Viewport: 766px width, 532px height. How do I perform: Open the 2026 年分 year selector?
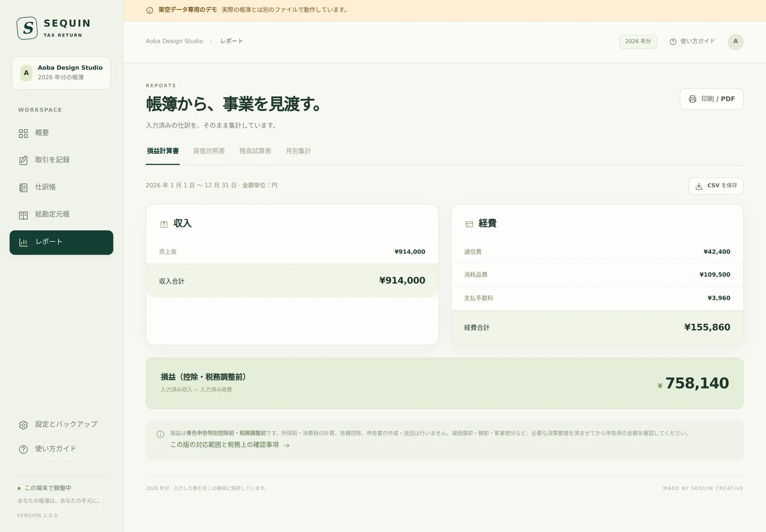(638, 41)
